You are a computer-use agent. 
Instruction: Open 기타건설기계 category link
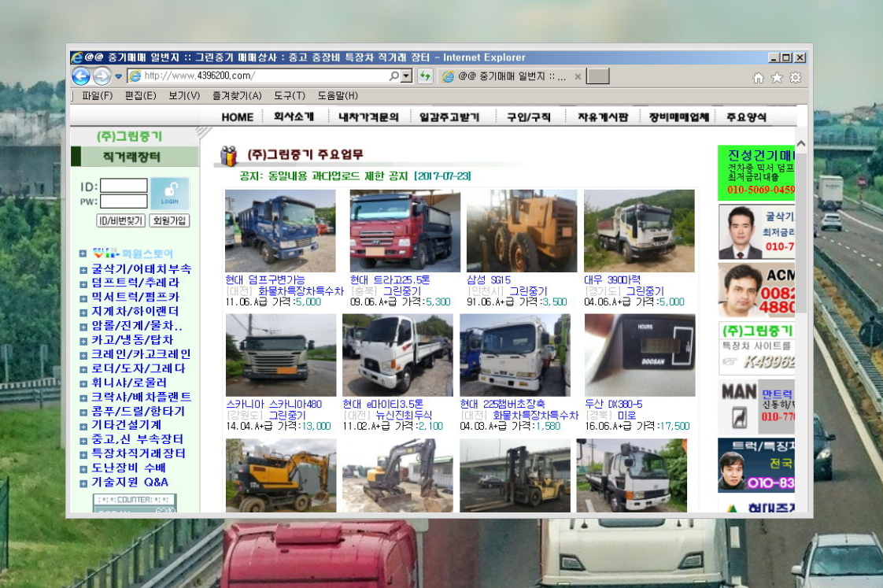(x=126, y=425)
